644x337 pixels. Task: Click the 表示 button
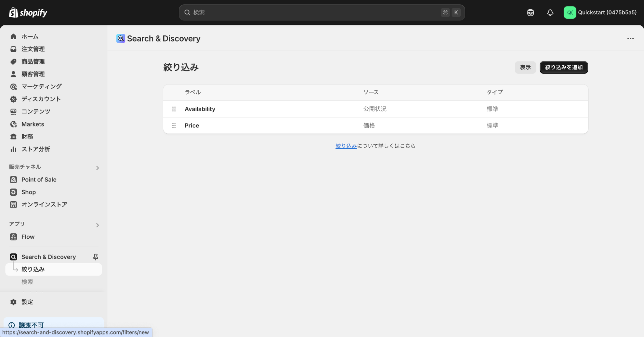click(525, 67)
